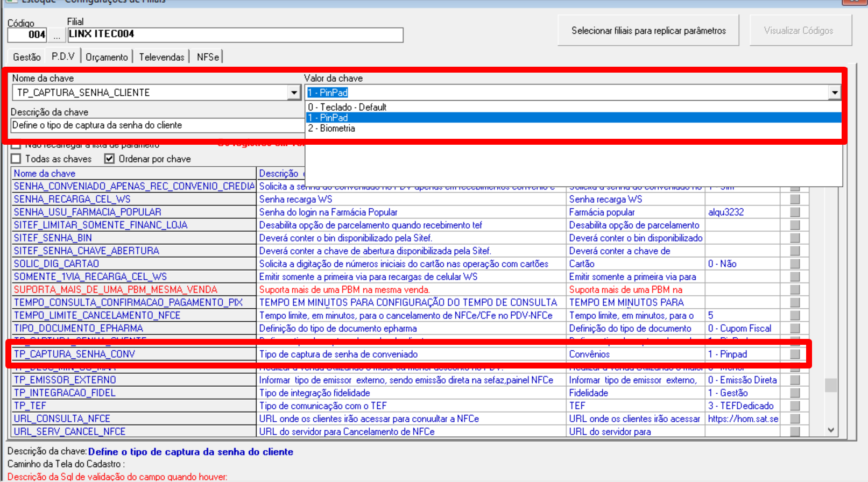Select the URL_SERV_CANCEL_NFCE key
The image size is (868, 482).
(133, 431)
